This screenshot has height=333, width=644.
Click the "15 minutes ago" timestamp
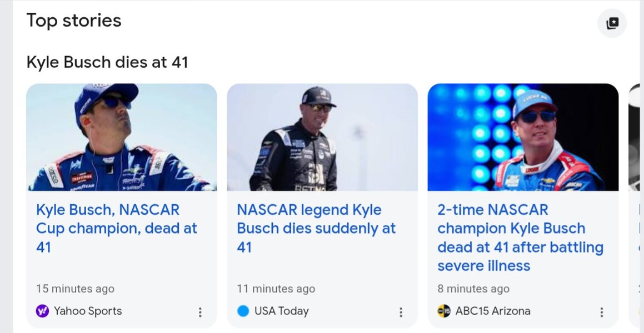coord(75,289)
